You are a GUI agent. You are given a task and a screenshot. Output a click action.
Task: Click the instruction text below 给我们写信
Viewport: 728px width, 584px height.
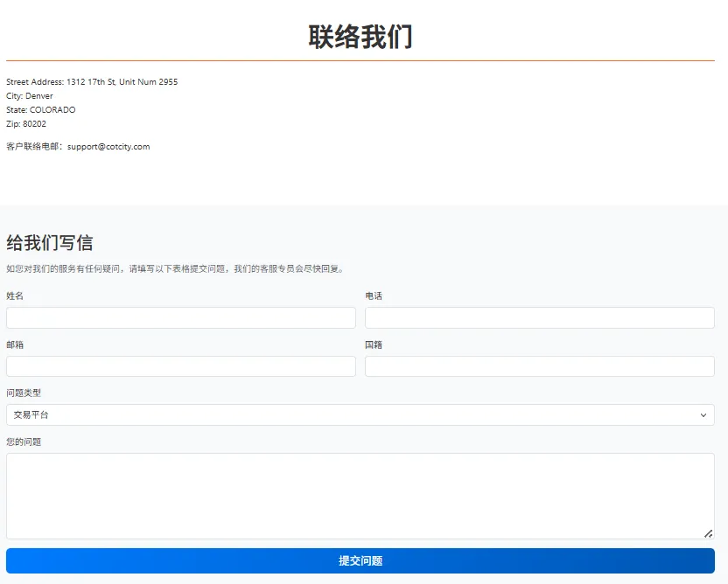point(178,268)
